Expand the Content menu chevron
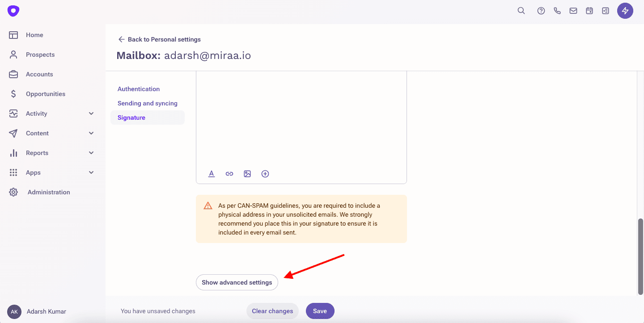The image size is (644, 323). tap(91, 133)
